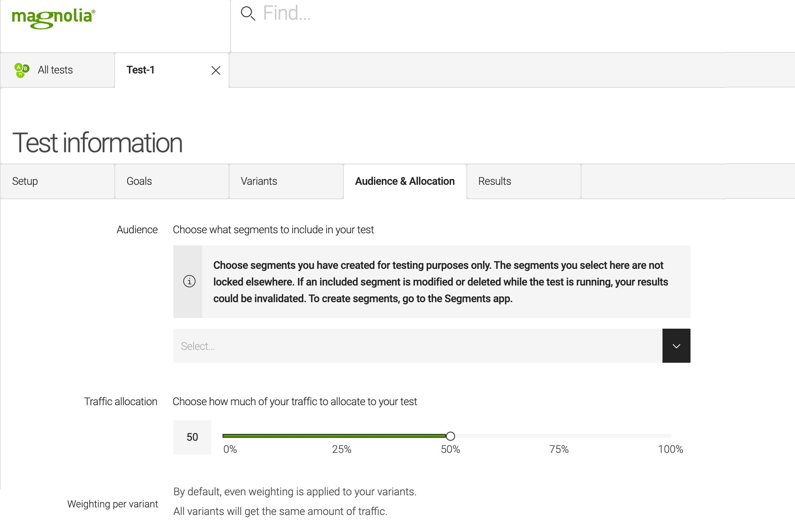Screen dimensions: 795x532
Task: Click the info icon in notice box
Action: pyautogui.click(x=189, y=281)
